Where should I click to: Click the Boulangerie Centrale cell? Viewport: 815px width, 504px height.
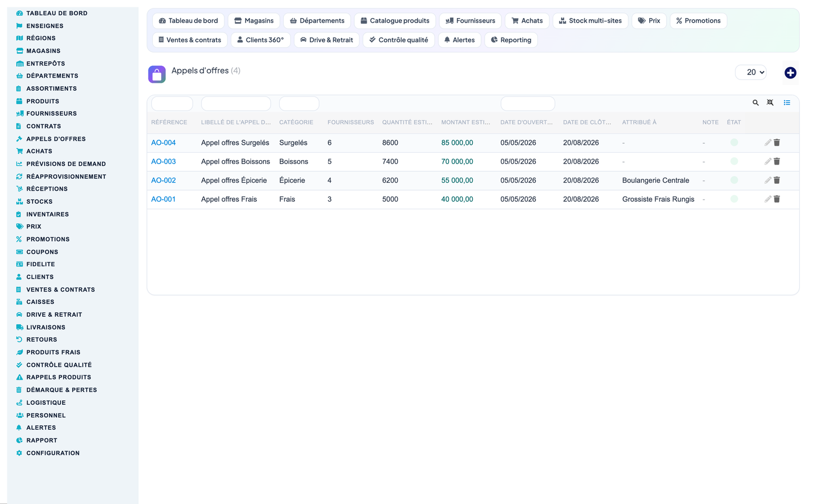coord(655,180)
